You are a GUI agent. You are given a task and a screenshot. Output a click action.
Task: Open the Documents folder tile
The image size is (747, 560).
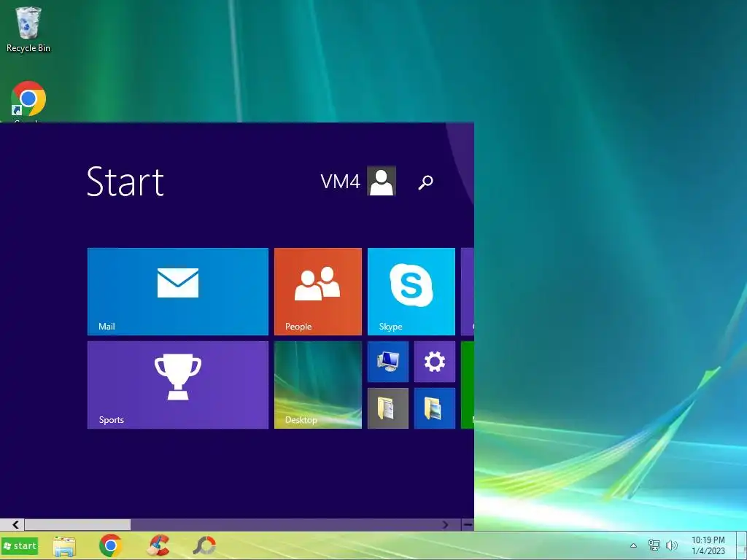pyautogui.click(x=388, y=408)
